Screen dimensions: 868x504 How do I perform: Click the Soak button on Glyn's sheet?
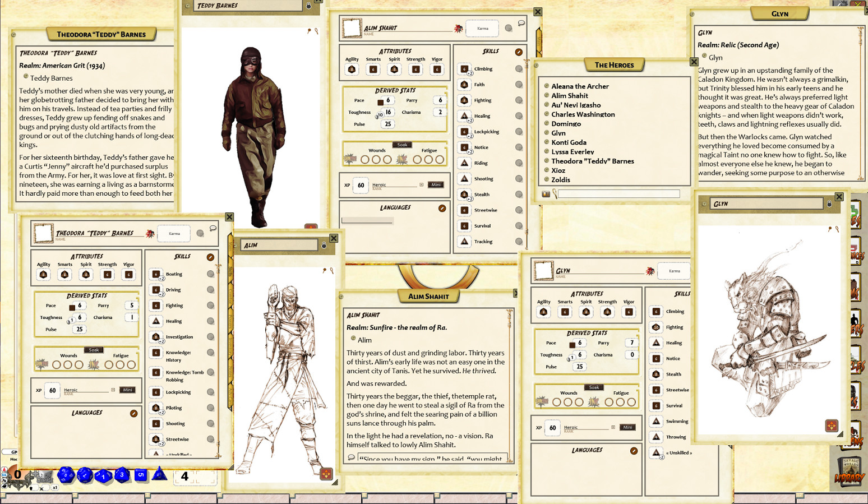tap(594, 387)
